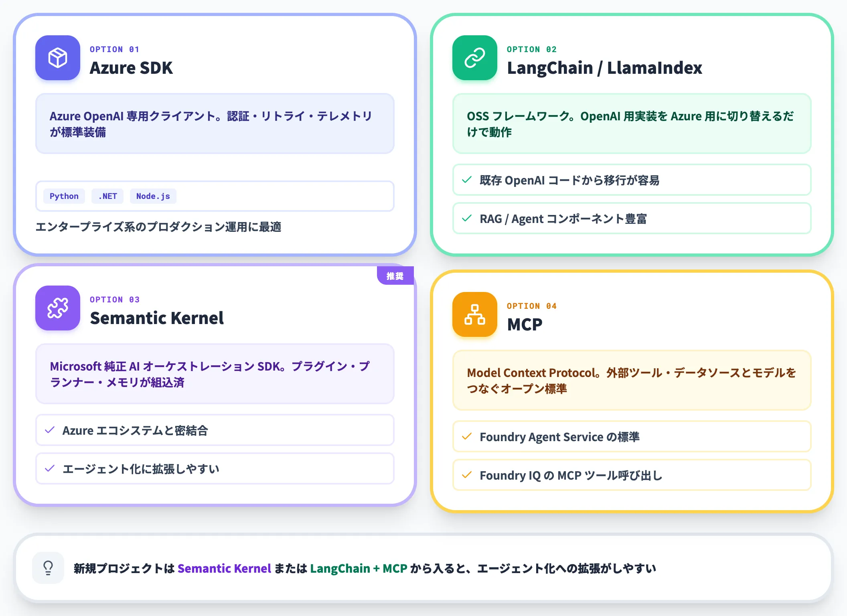Viewport: 847px width, 616px height.
Task: Click text エンタープライズ系のプロダクション運用に最適
Action: (x=158, y=227)
